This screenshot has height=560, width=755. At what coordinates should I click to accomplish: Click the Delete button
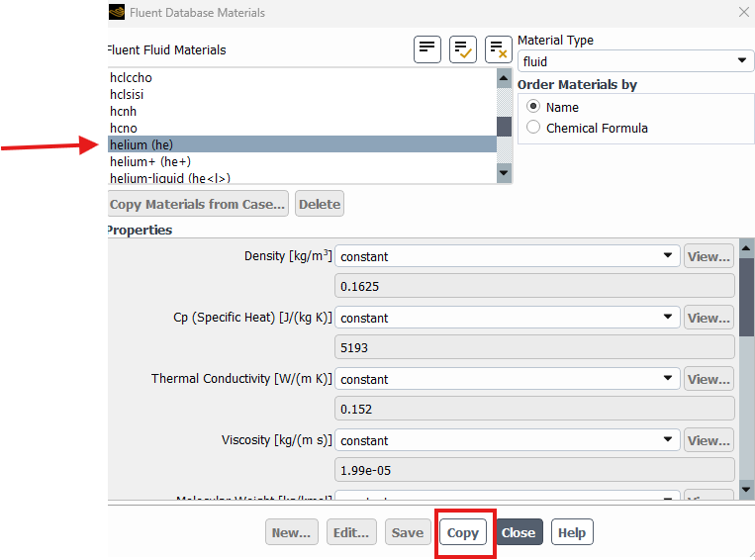click(x=320, y=204)
